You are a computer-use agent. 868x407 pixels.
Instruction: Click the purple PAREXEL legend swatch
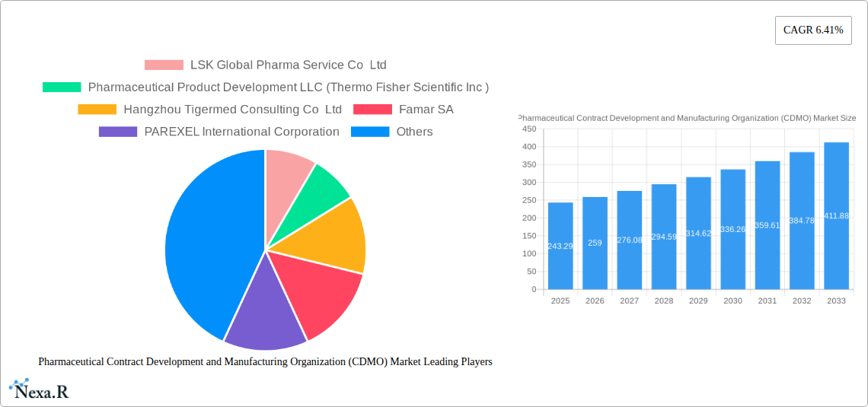(118, 132)
